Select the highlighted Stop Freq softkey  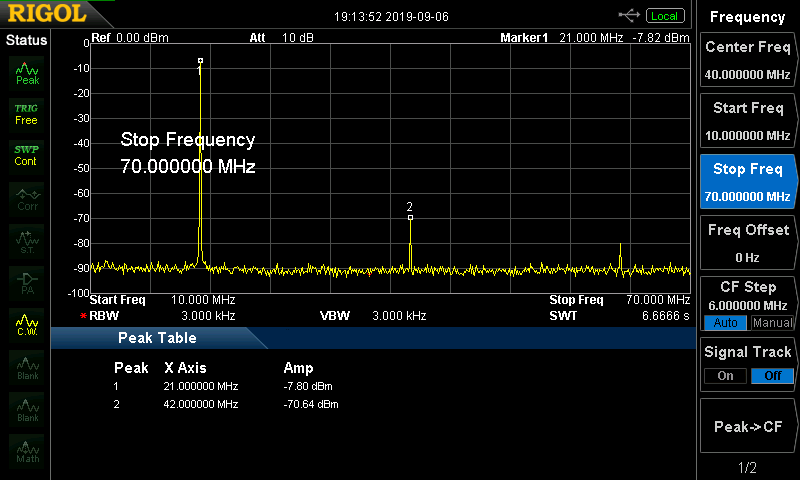tap(747, 182)
